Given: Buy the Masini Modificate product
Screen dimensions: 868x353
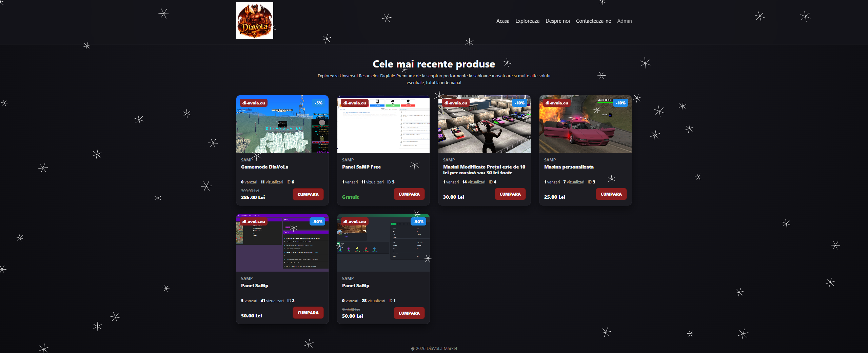Looking at the screenshot, I should coord(510,194).
